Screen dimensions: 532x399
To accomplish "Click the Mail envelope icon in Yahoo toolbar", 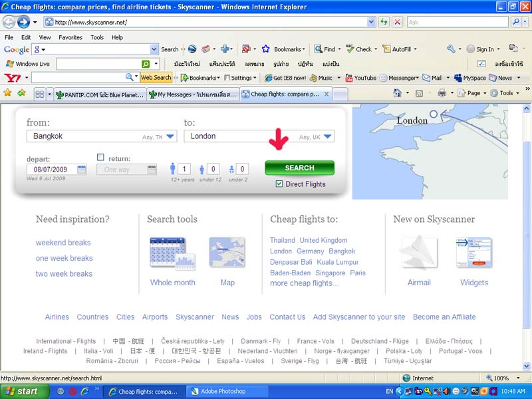I will click(426, 78).
